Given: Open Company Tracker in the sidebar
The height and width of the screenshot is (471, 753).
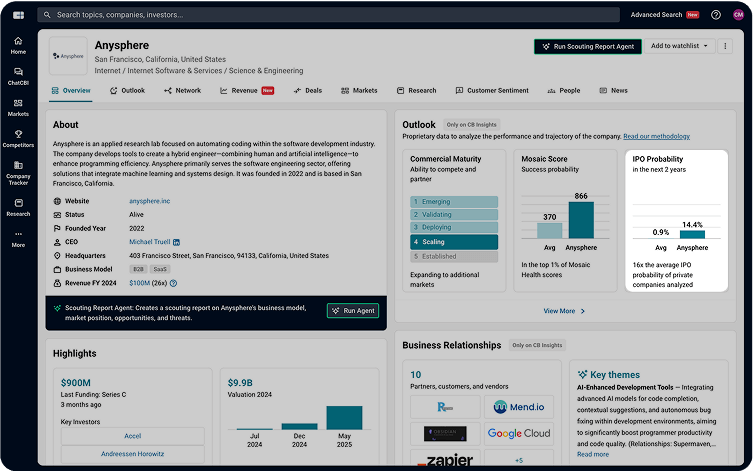Looking at the screenshot, I should point(18,173).
